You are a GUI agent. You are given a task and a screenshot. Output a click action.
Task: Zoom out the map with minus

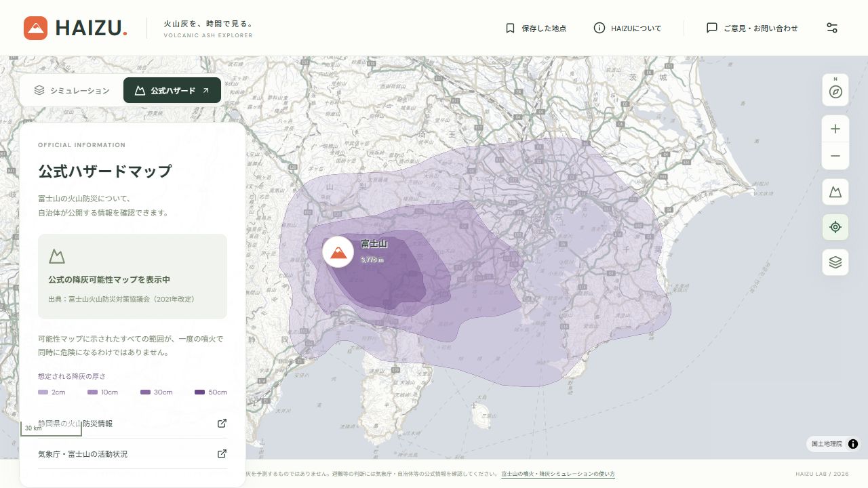(835, 156)
